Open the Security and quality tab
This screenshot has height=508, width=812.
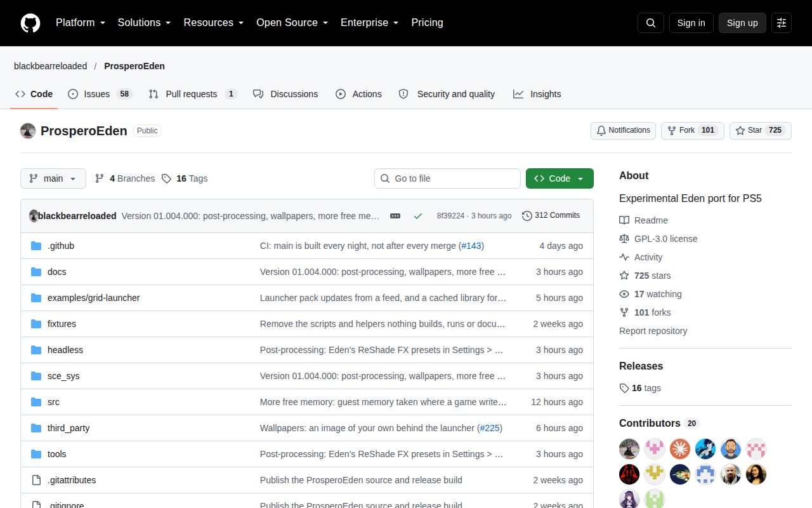click(447, 94)
